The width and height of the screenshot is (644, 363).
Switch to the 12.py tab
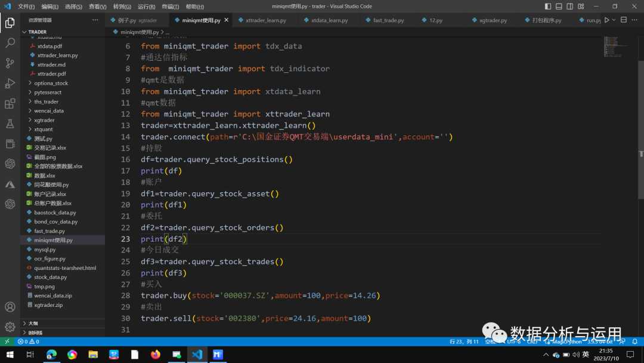coord(435,20)
